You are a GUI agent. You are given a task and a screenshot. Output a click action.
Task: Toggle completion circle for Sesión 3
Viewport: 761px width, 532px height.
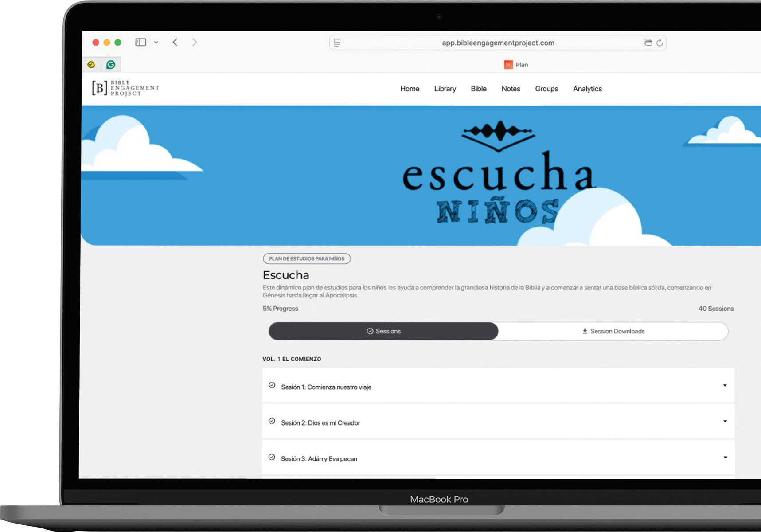click(x=272, y=457)
